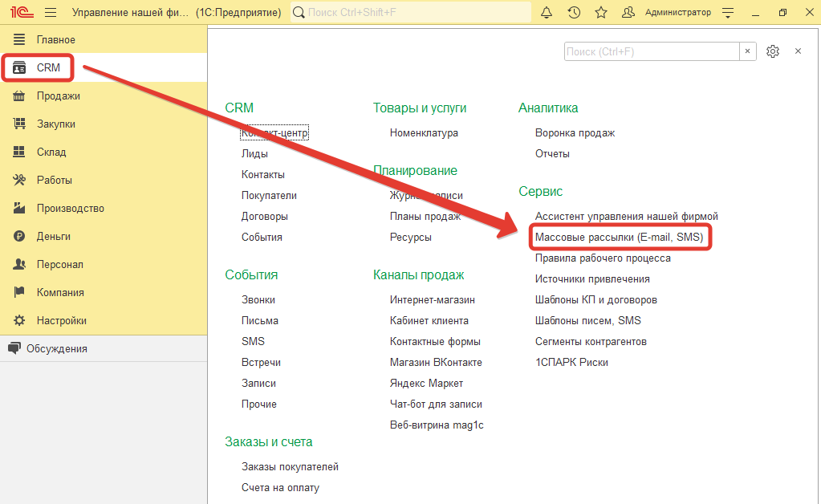This screenshot has width=821, height=504.
Task: Open the 1C main menu hamburger icon
Action: pyautogui.click(x=51, y=12)
